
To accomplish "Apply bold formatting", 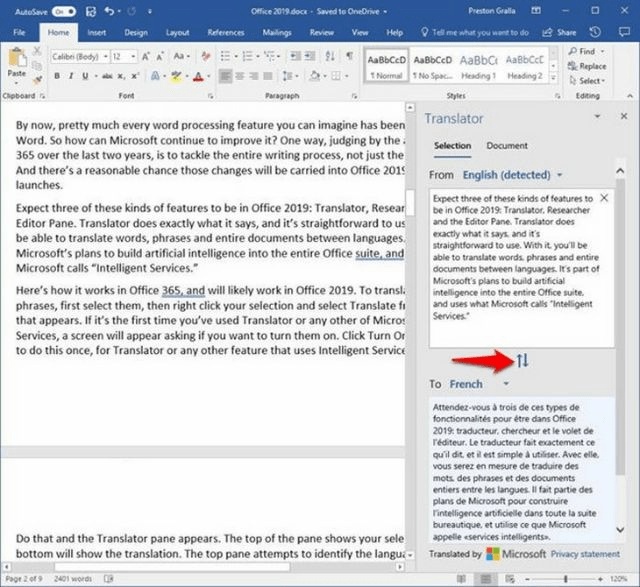I will click(x=57, y=76).
